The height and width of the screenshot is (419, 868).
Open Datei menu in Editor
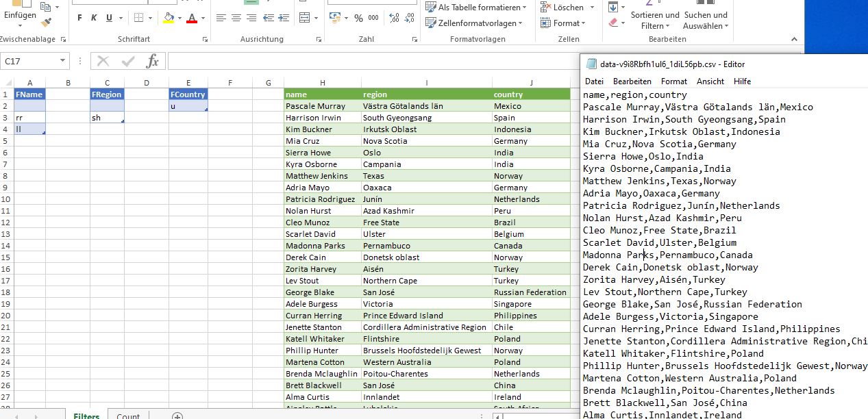point(594,81)
